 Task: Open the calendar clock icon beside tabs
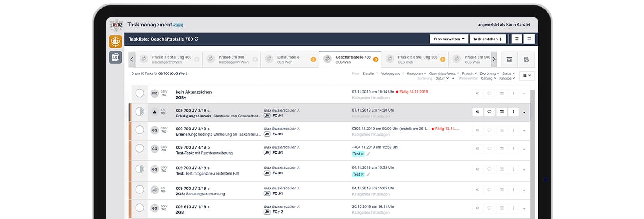526,60
